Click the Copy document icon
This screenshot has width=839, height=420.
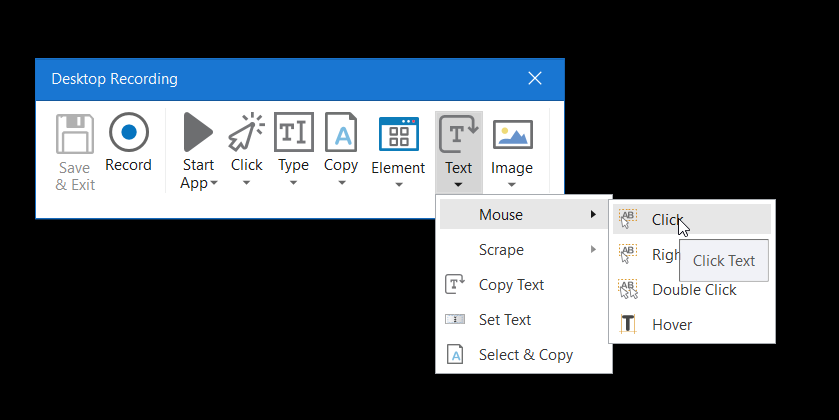click(341, 132)
